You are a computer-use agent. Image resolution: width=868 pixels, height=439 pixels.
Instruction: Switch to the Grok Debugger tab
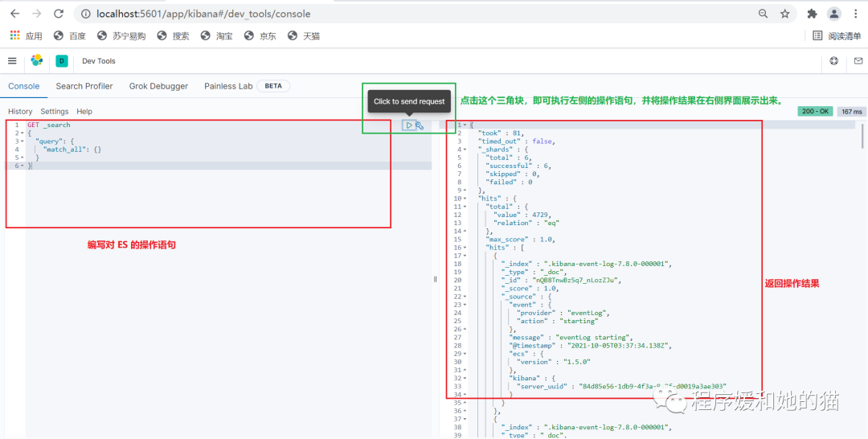(158, 86)
